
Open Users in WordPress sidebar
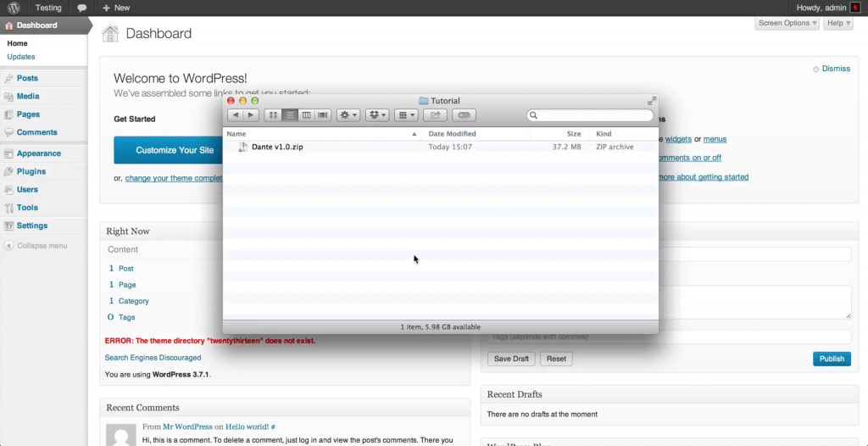[27, 189]
